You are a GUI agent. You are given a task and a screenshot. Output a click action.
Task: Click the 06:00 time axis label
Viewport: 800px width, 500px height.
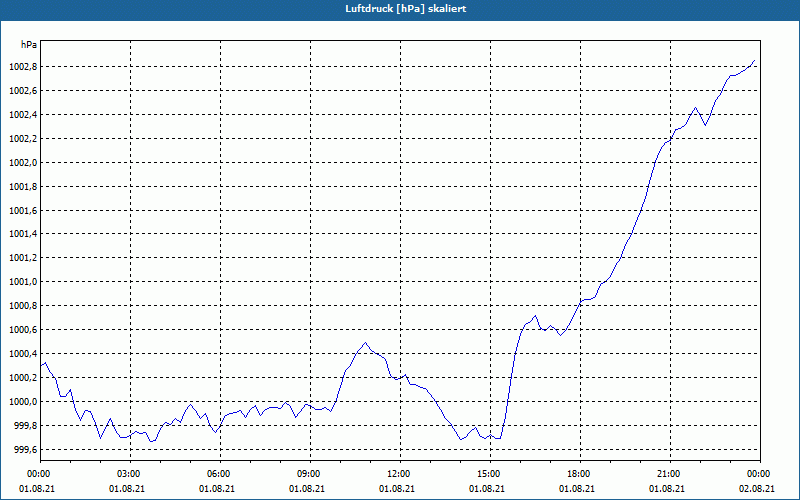tap(220, 474)
